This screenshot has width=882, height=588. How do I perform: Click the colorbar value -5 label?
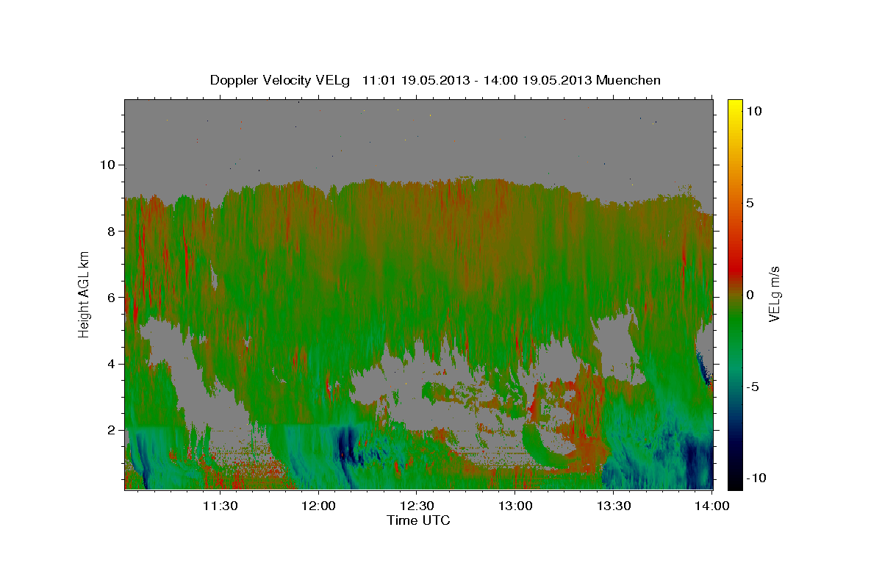pyautogui.click(x=753, y=387)
